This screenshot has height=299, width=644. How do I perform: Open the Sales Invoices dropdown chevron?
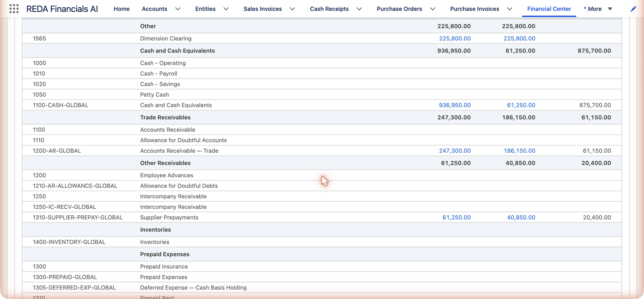(x=293, y=9)
